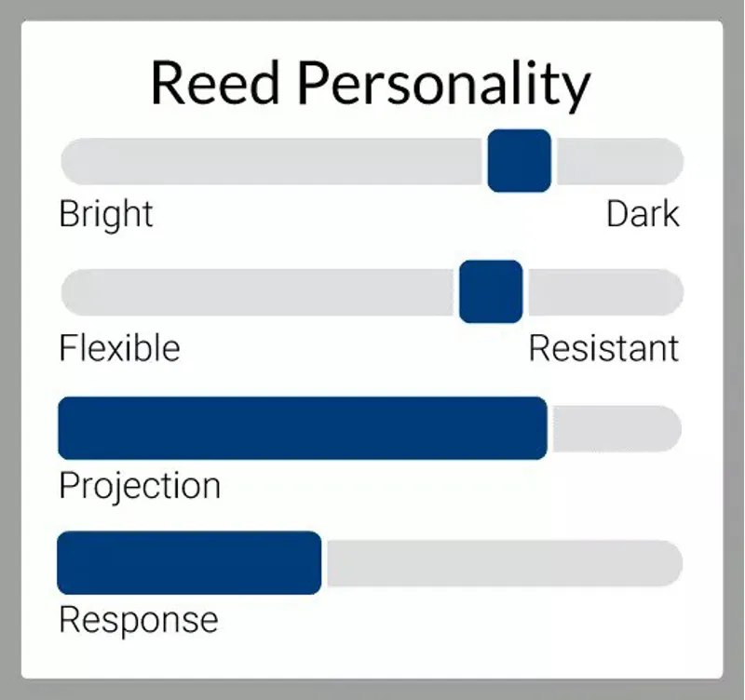745x700 pixels.
Task: Click the unfilled gray end of Projection bar
Action: pyautogui.click(x=616, y=428)
